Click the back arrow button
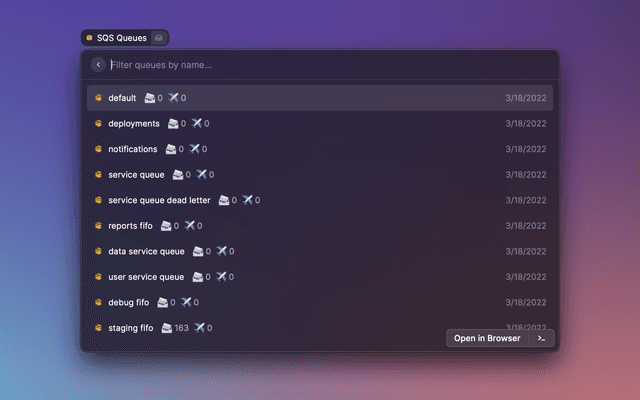The image size is (640, 400). [98, 65]
